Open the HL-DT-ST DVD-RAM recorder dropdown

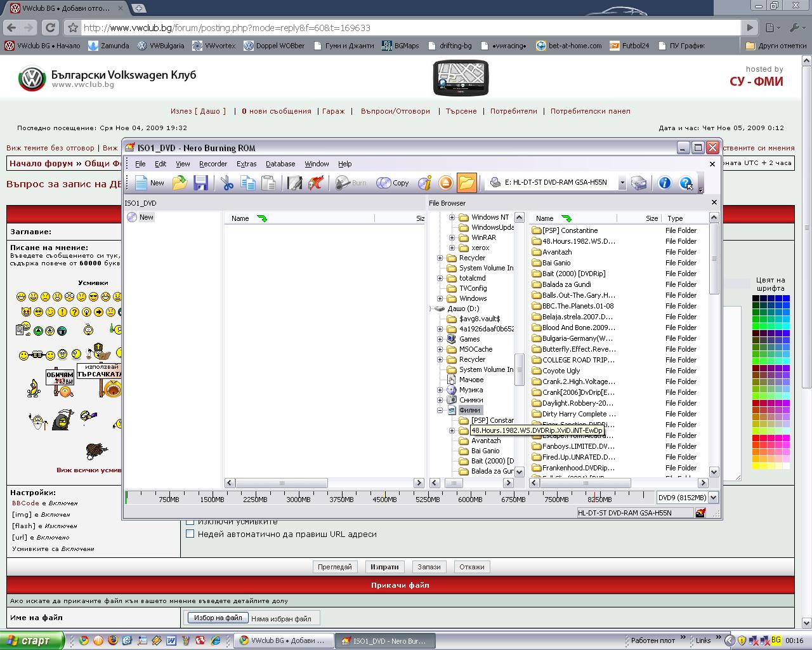(x=622, y=183)
